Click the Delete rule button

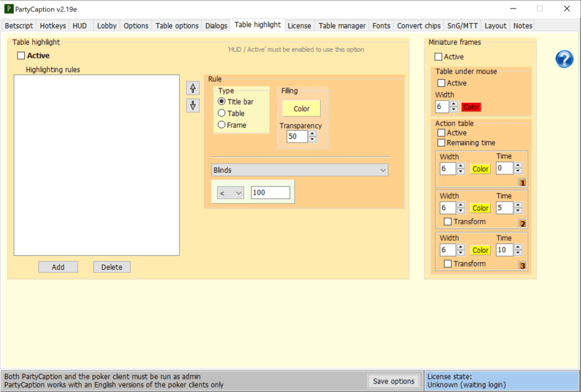coord(112,267)
